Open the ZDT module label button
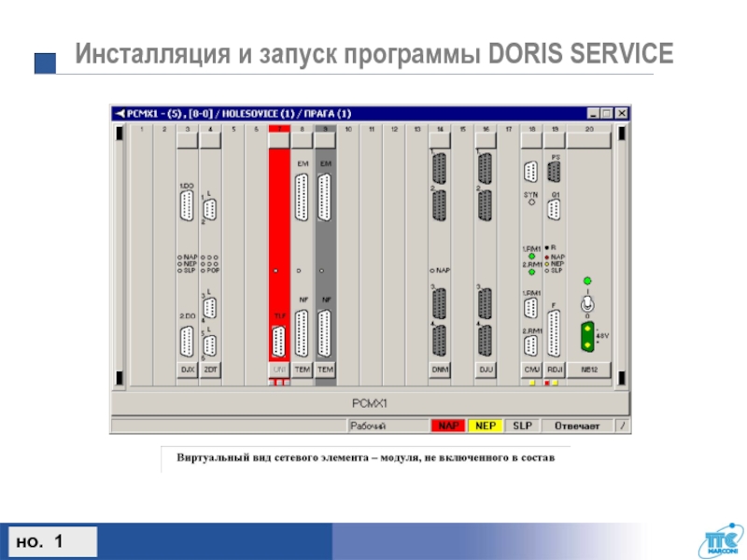Viewport: 747px width, 560px height. point(210,370)
